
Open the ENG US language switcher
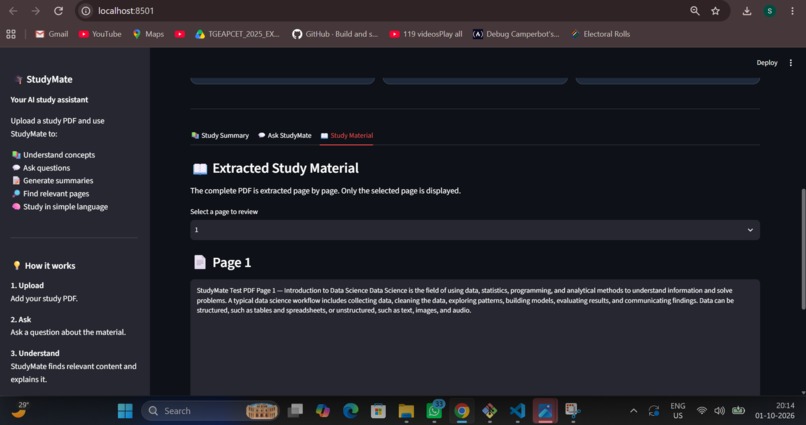pyautogui.click(x=677, y=411)
